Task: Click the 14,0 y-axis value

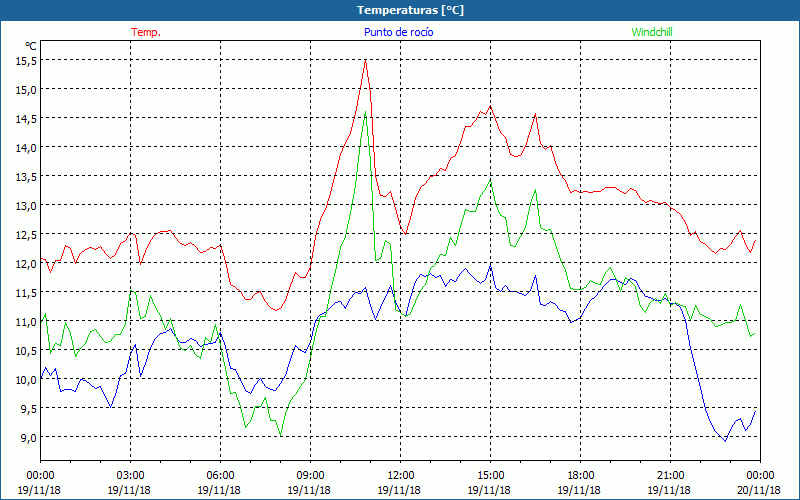Action: [27, 147]
